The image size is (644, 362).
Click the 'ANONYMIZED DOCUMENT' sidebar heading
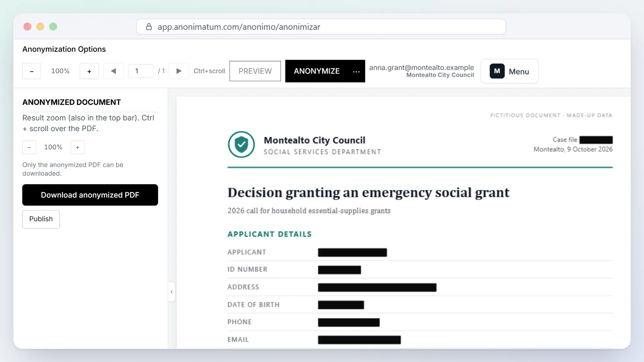pos(72,102)
